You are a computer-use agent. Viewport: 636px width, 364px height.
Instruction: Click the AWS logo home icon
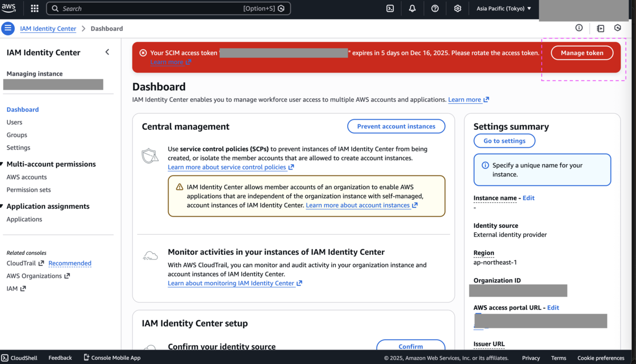[9, 8]
